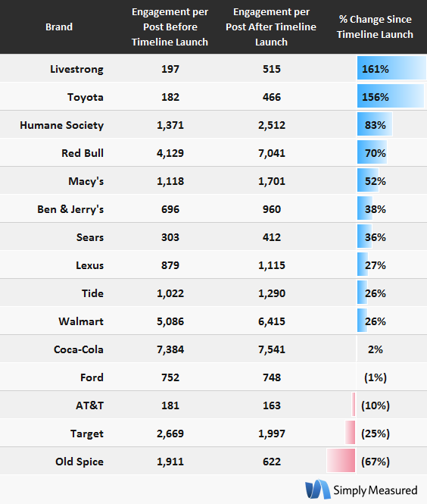
Task: Select the Ben & Jerry's row label
Action: pos(70,209)
